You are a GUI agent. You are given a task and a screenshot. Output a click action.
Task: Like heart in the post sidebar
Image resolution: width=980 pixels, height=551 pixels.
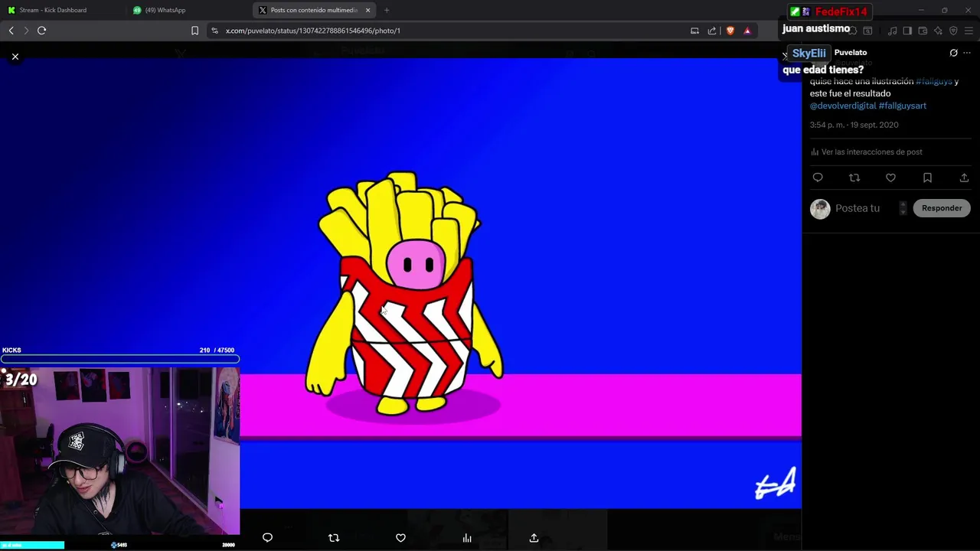(890, 178)
